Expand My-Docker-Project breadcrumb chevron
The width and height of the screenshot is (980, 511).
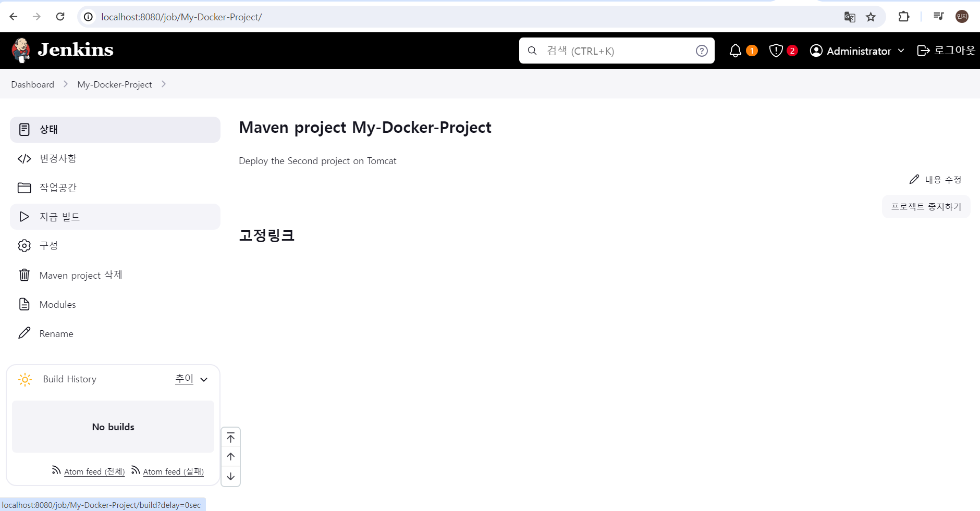pyautogui.click(x=164, y=84)
